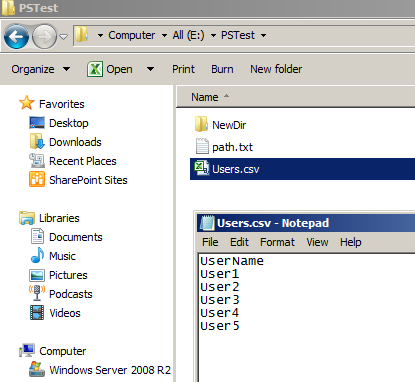Select the Users.csv file name
The height and width of the screenshot is (382, 415).
click(x=236, y=169)
